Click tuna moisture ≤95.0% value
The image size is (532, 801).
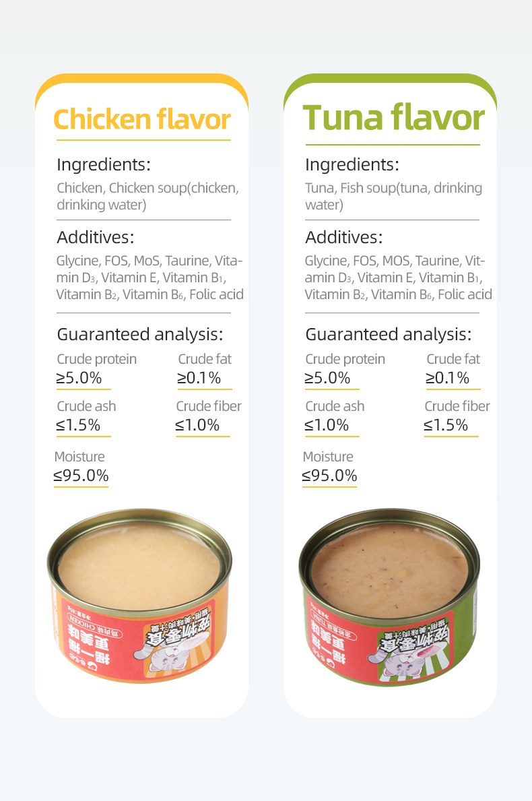(x=329, y=476)
